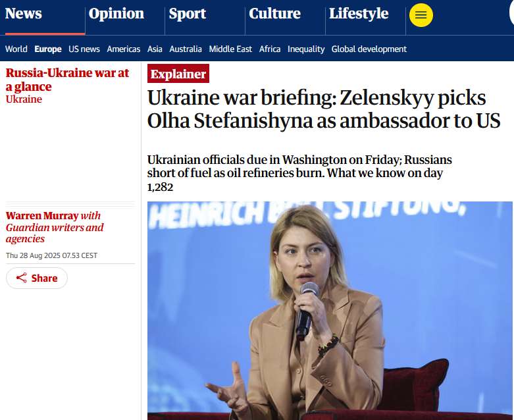Visit the Australia subsection
This screenshot has width=514, height=420.
[x=186, y=49]
